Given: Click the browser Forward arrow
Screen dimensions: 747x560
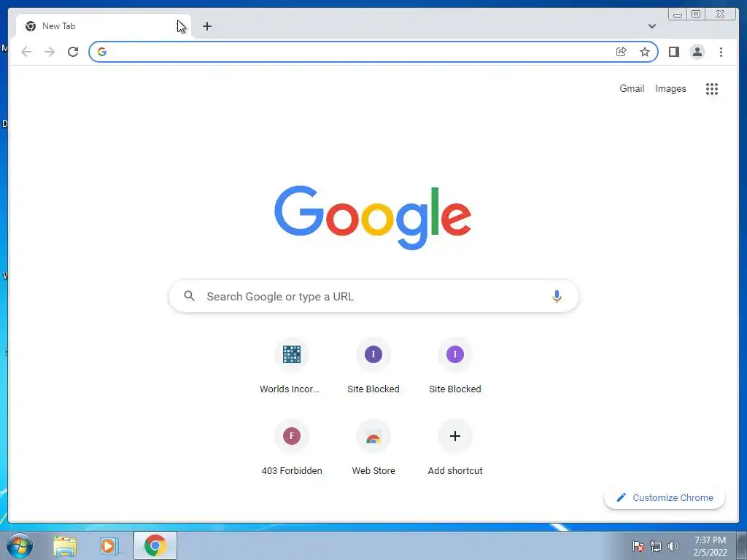Looking at the screenshot, I should [50, 52].
